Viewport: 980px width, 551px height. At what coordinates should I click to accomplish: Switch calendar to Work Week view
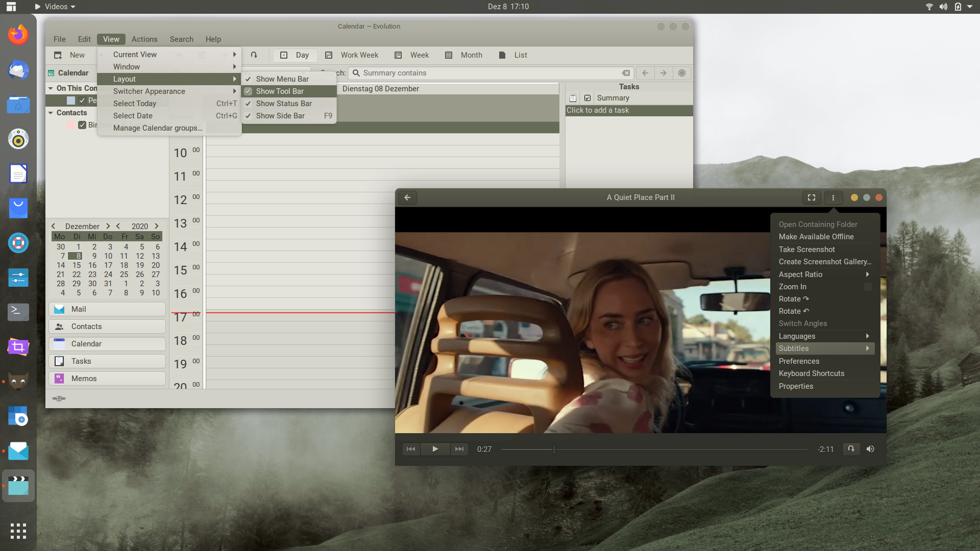tap(352, 55)
